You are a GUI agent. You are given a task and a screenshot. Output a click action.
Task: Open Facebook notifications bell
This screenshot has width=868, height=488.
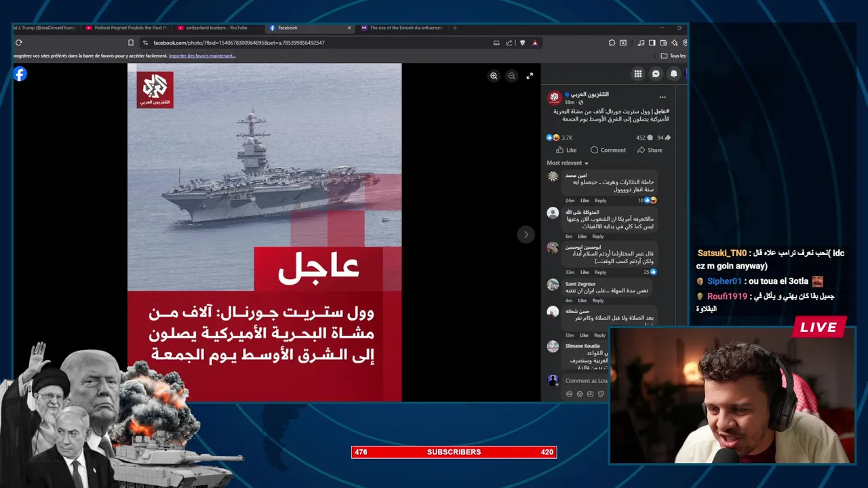click(x=673, y=74)
